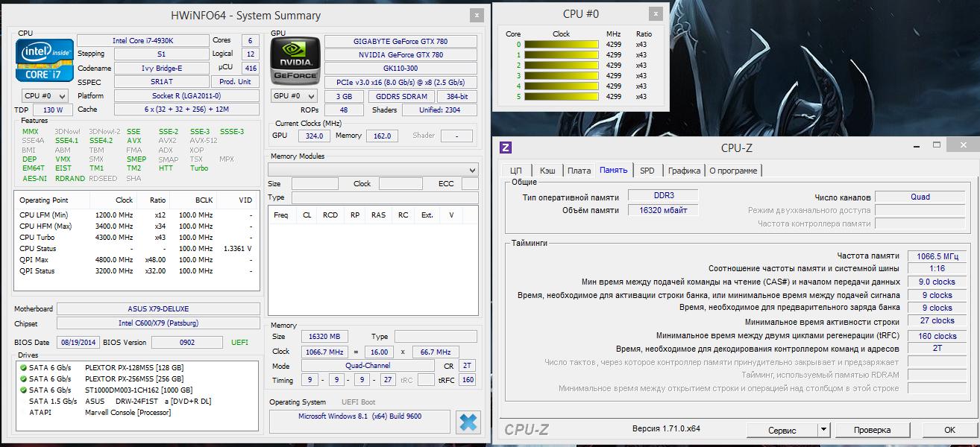This screenshot has width=980, height=447.
Task: Expand the Memory Modules dropdown
Action: tap(373, 170)
